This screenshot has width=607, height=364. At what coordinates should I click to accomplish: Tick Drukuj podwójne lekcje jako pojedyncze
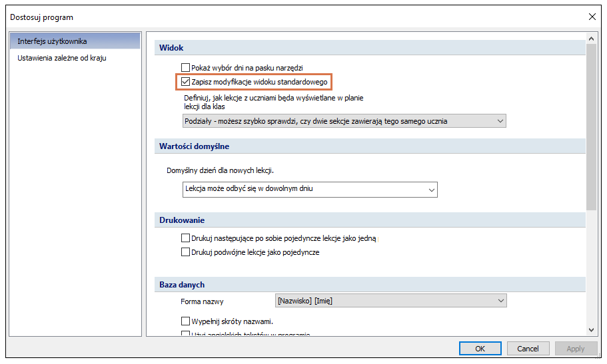[185, 252]
